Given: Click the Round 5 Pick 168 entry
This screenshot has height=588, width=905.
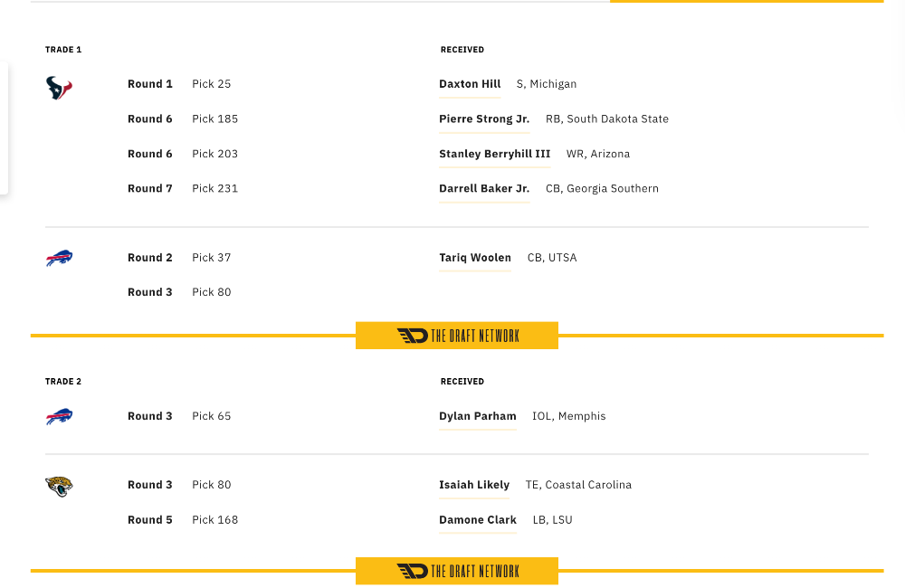Looking at the screenshot, I should (183, 520).
